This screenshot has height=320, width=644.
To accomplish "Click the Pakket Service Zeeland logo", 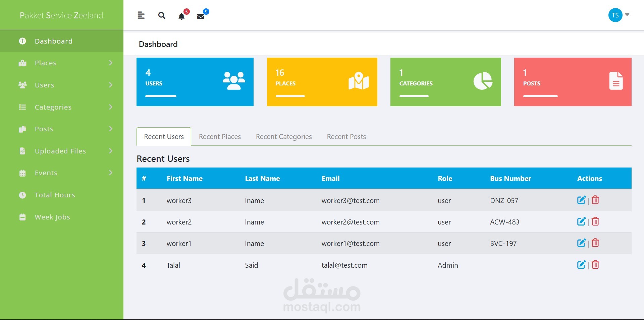I will (61, 15).
